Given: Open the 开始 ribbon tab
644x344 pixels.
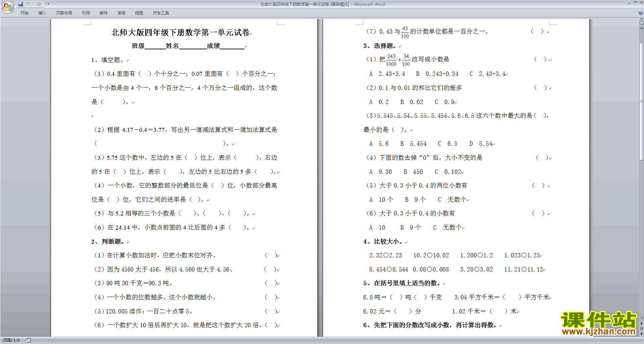Looking at the screenshot, I should pyautogui.click(x=24, y=13).
